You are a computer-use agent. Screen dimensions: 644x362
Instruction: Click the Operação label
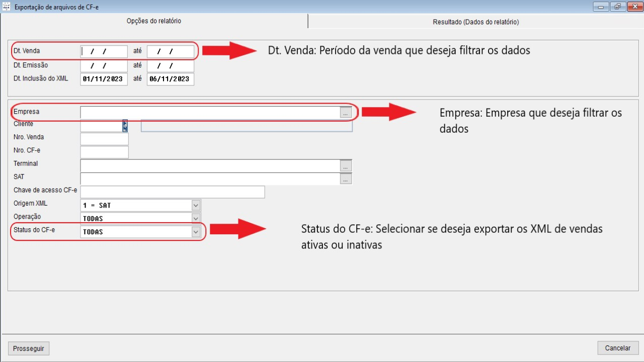coord(27,217)
